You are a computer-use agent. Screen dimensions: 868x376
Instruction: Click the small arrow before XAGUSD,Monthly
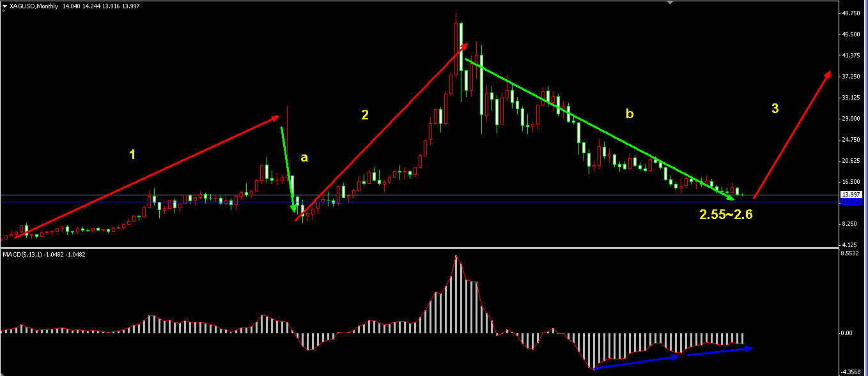click(4, 6)
